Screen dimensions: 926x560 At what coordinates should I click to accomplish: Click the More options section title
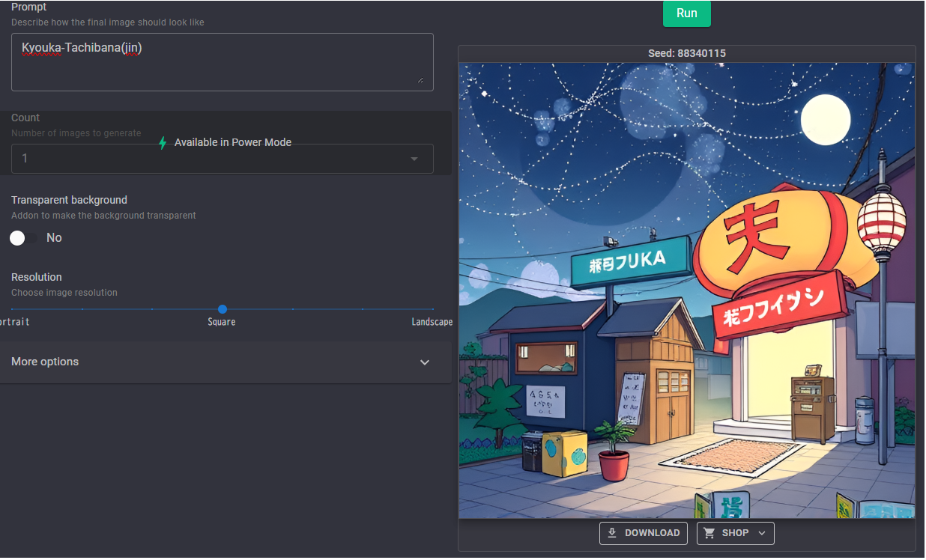click(45, 362)
